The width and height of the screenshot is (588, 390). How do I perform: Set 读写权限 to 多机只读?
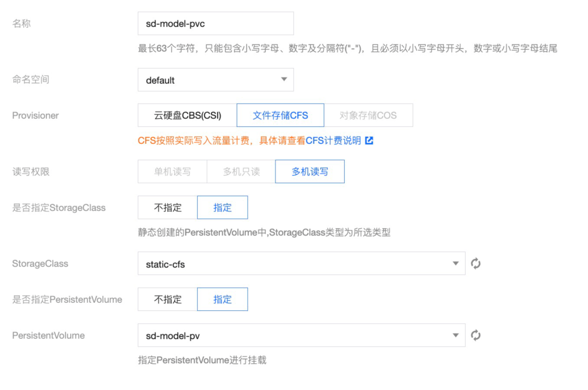(241, 171)
